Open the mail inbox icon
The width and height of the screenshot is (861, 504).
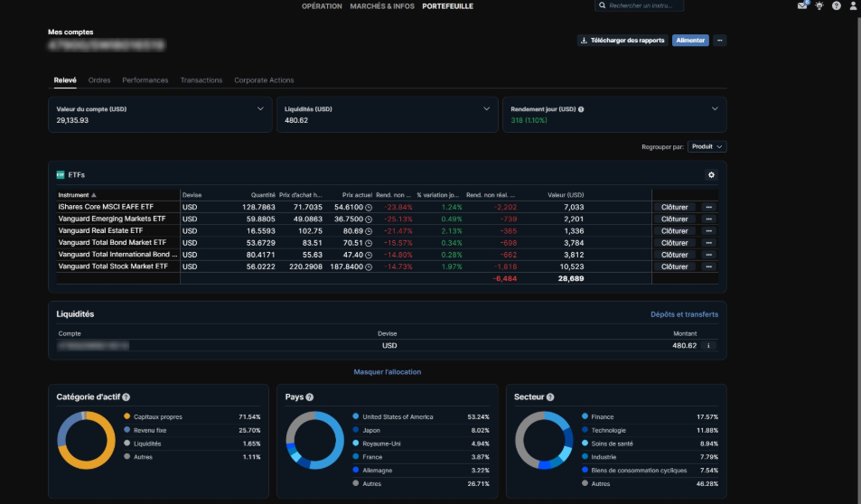pyautogui.click(x=802, y=5)
